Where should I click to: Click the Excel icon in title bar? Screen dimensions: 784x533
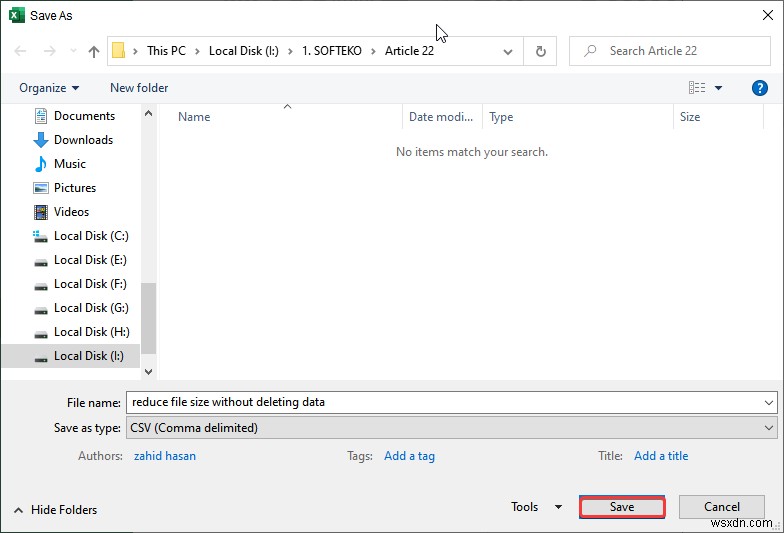[16, 16]
